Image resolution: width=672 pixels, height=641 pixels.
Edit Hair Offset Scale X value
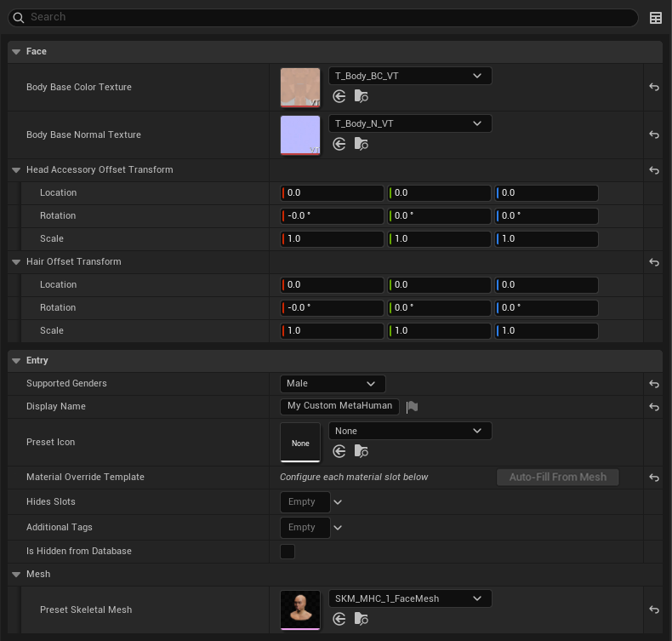332,330
